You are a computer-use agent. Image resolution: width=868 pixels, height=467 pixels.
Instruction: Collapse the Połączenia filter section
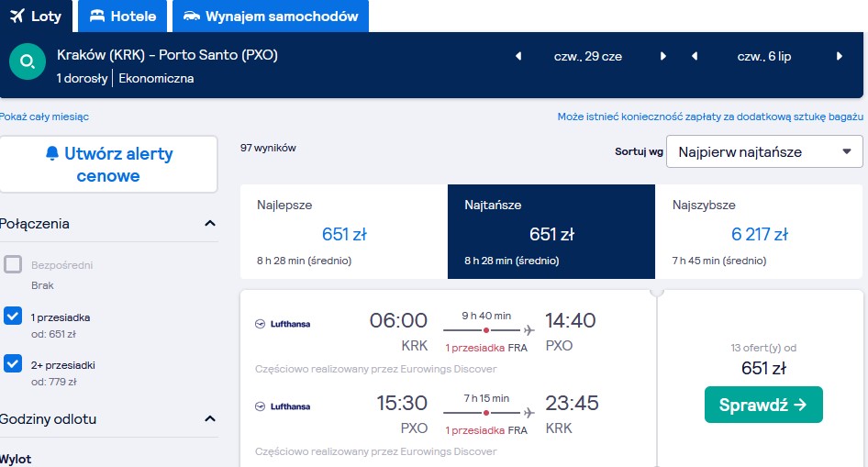[x=210, y=224]
